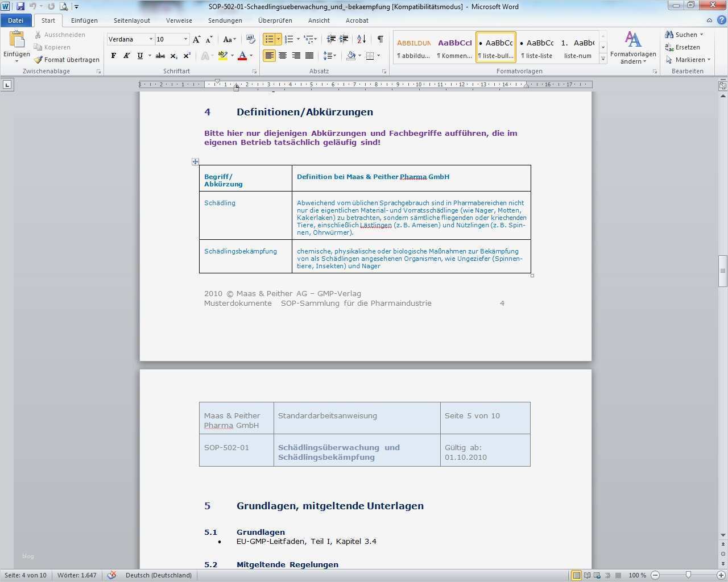This screenshot has width=728, height=582.
Task: Open the Datei tab
Action: point(16,20)
